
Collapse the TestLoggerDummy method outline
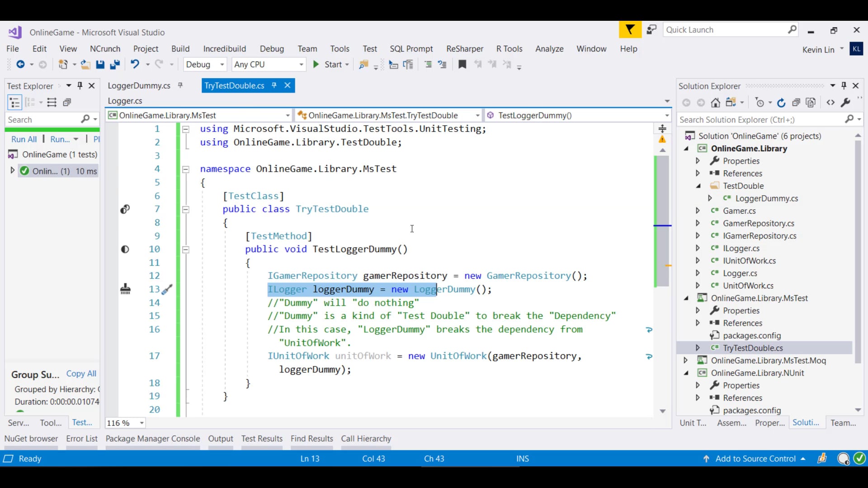(185, 249)
